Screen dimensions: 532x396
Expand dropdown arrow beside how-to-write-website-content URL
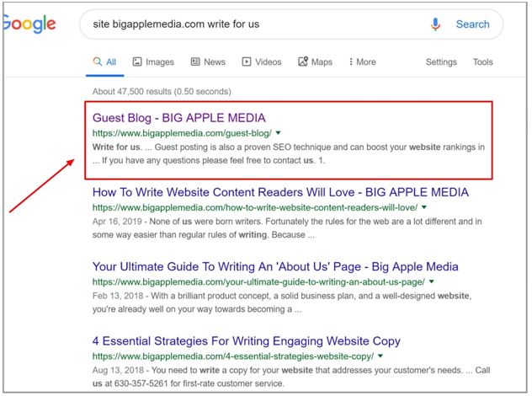pyautogui.click(x=424, y=207)
